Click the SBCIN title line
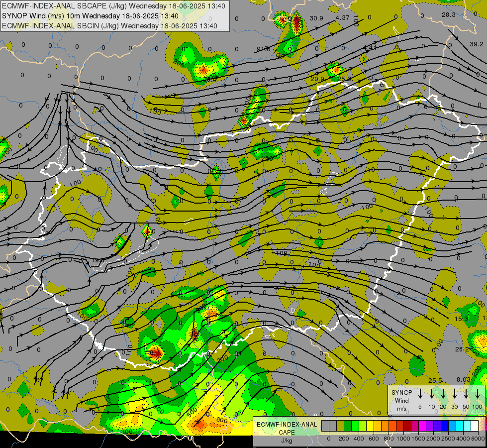 click(x=109, y=26)
